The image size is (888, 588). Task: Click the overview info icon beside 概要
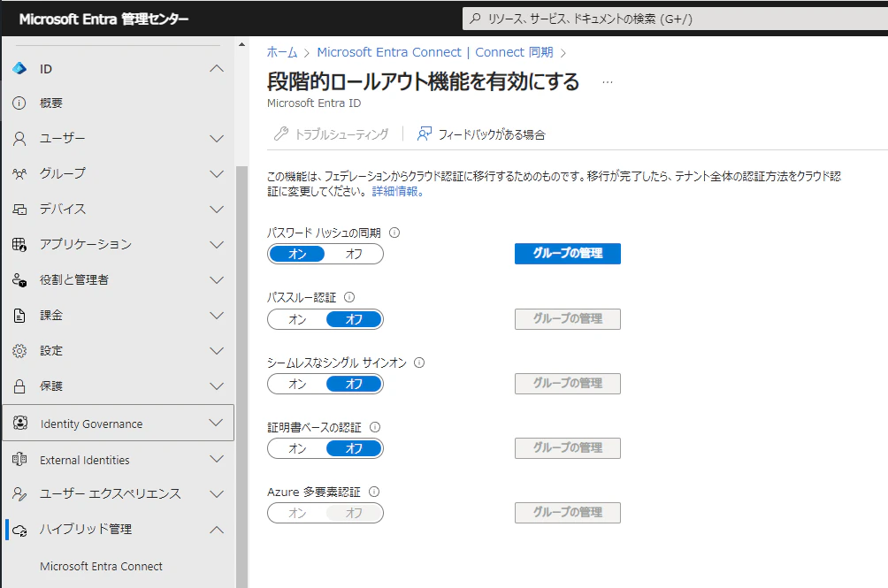pos(19,103)
